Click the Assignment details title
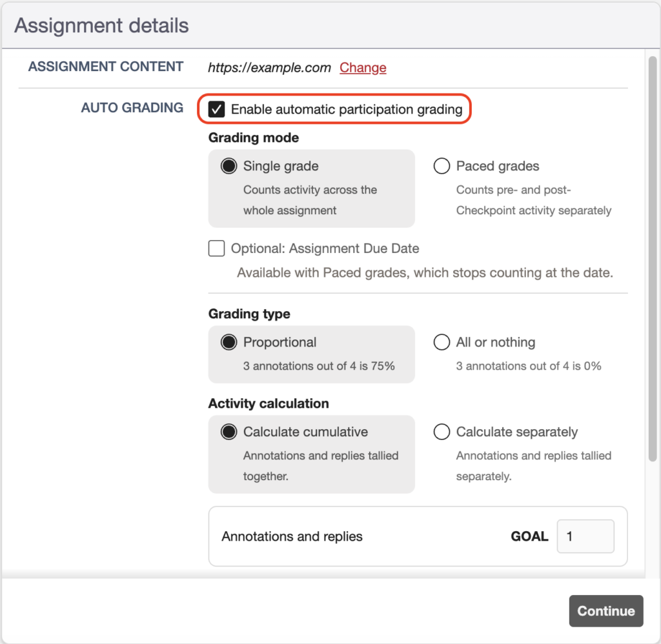The height and width of the screenshot is (644, 661). point(101,25)
